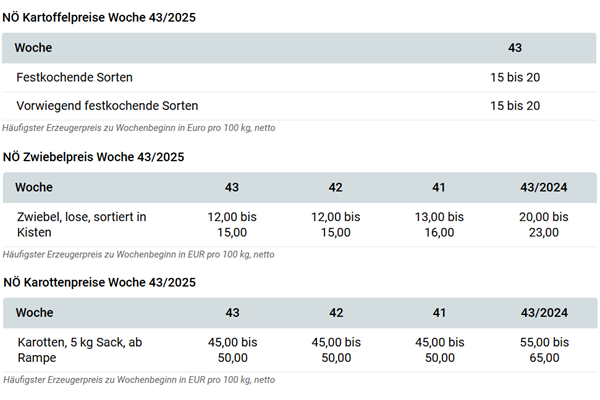Image resolution: width=600 pixels, height=400 pixels.
Task: Select the Festkochende Sorten row label
Action: pos(74,77)
